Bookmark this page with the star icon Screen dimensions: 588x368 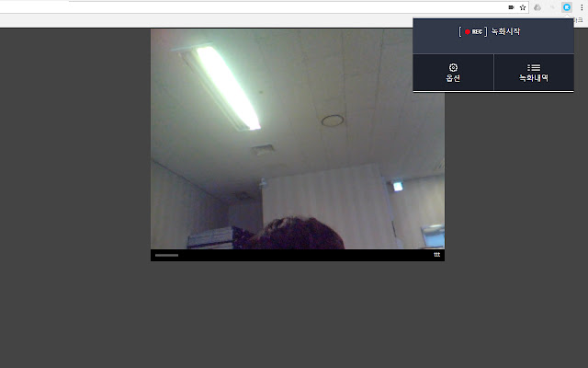(x=523, y=6)
